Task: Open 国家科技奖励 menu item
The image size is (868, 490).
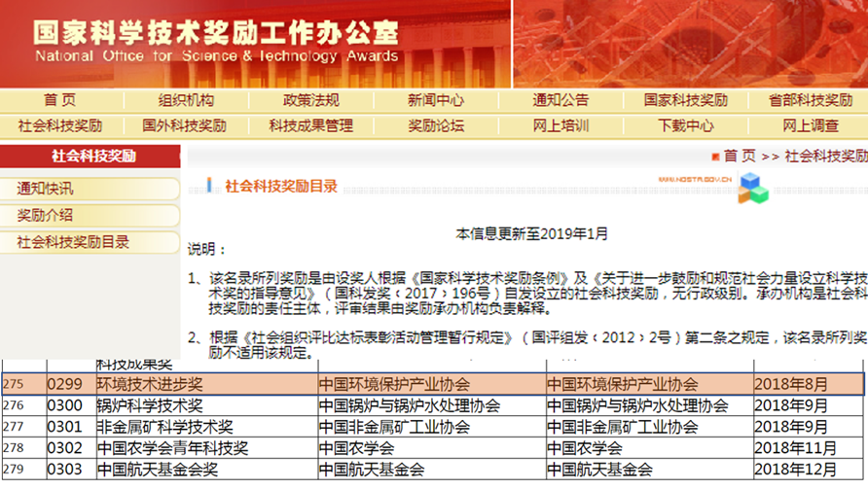Action: [686, 100]
